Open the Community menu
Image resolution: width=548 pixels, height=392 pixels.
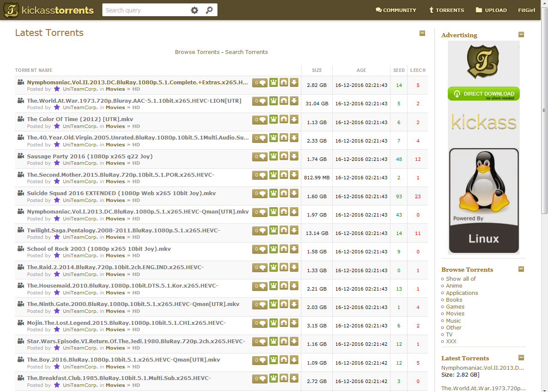pyautogui.click(x=396, y=10)
